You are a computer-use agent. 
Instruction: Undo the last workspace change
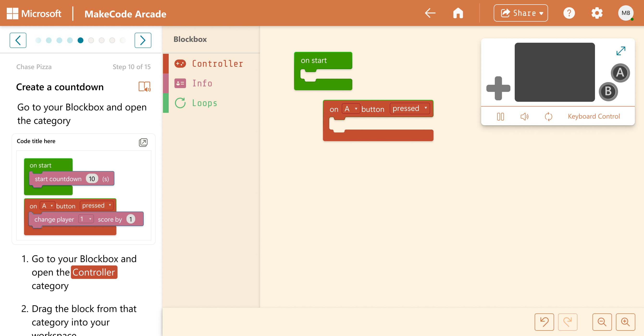point(544,322)
